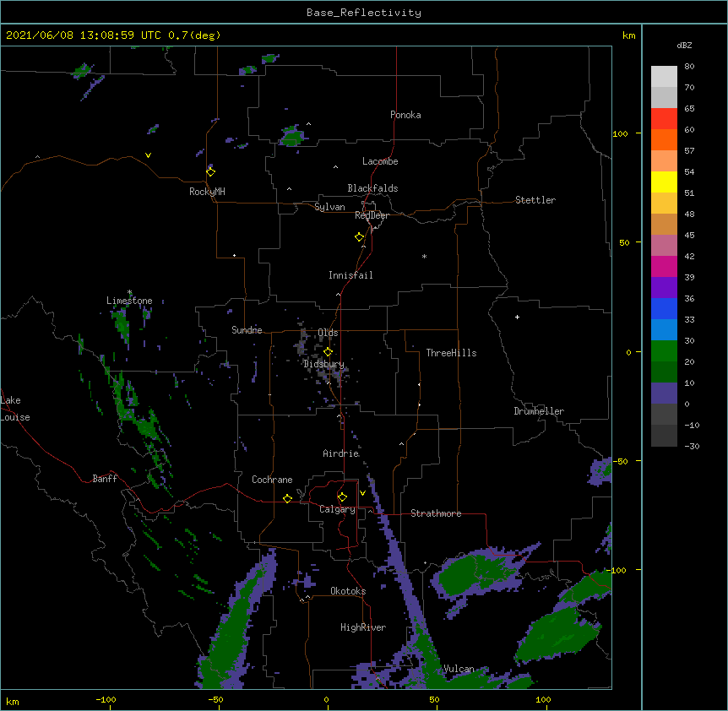Click the Base_Reflectivity title
Screen dimensions: 728x711
tap(364, 13)
